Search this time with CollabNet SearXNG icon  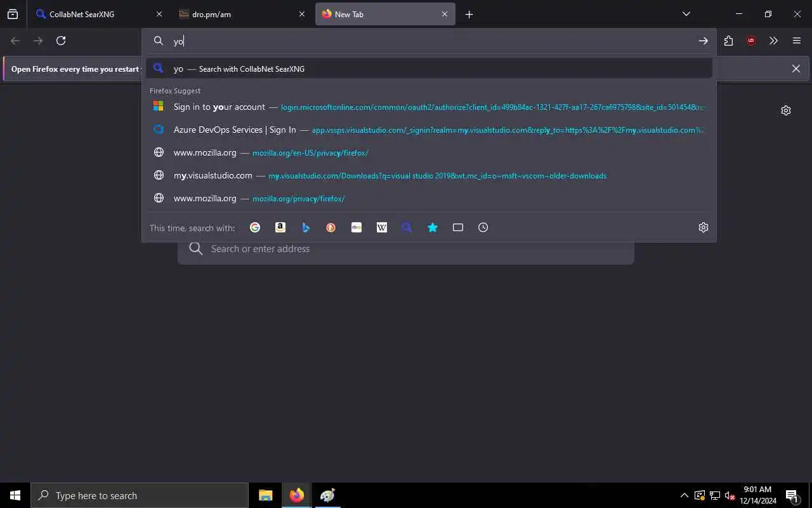coord(407,227)
